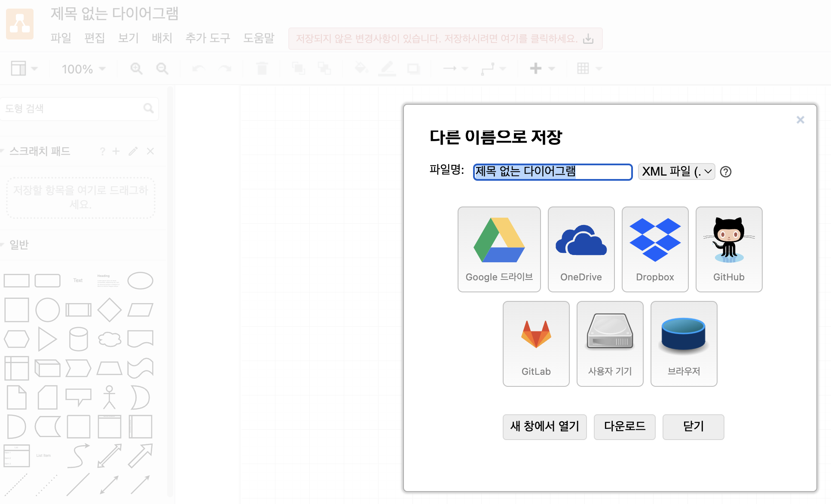Viewport: 831px width, 504px height.
Task: Click the unsaved changes notice banner
Action: (445, 39)
